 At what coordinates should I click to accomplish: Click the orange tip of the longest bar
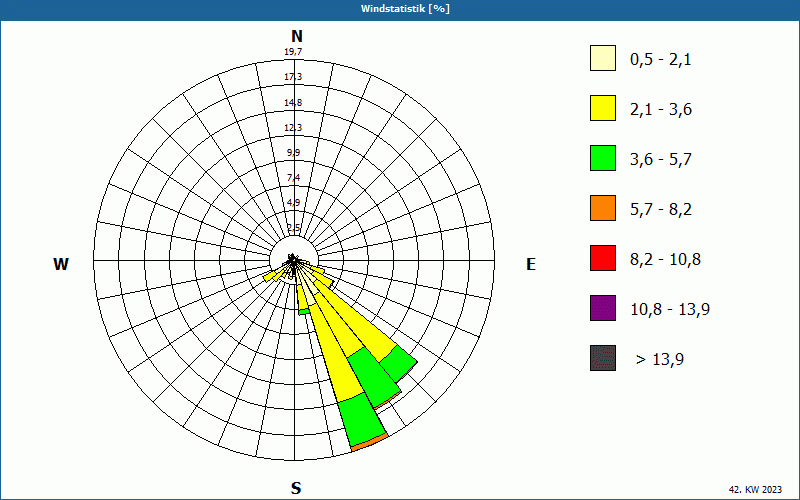[369, 443]
